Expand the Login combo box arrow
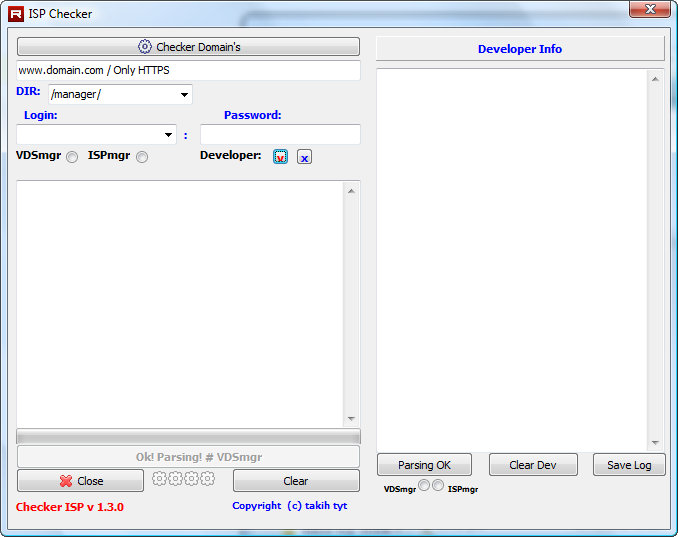The height and width of the screenshot is (537, 678). coord(169,135)
